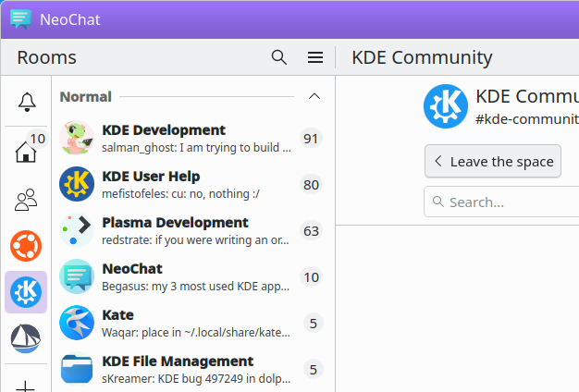Open the Plasma Development room
The height and width of the screenshot is (392, 579).
click(x=191, y=231)
